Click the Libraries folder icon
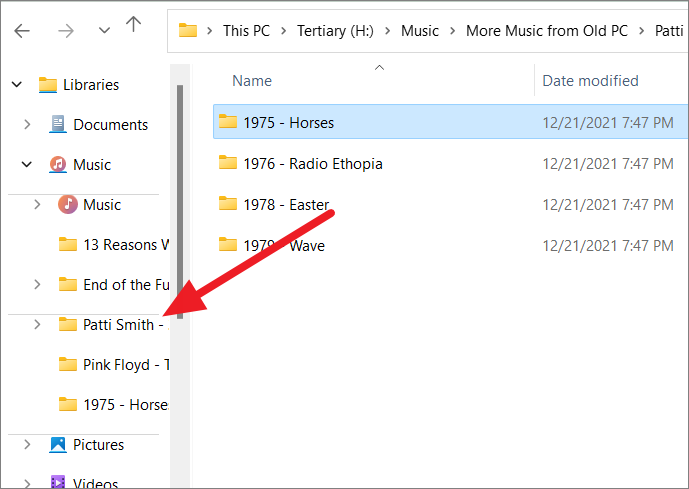689x489 pixels. [x=47, y=84]
